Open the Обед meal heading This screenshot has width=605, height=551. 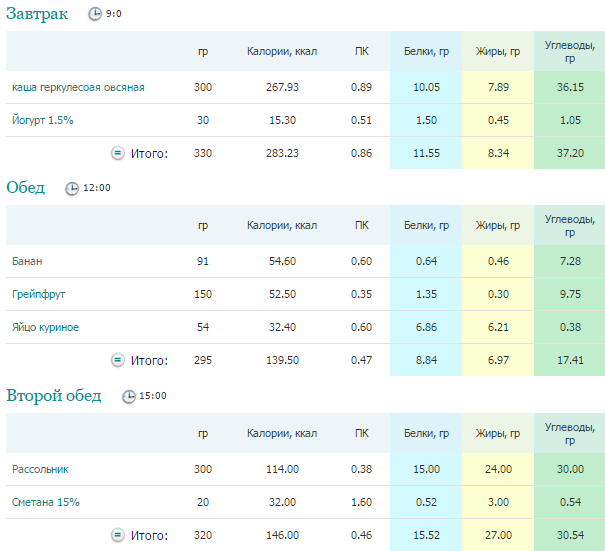point(26,187)
